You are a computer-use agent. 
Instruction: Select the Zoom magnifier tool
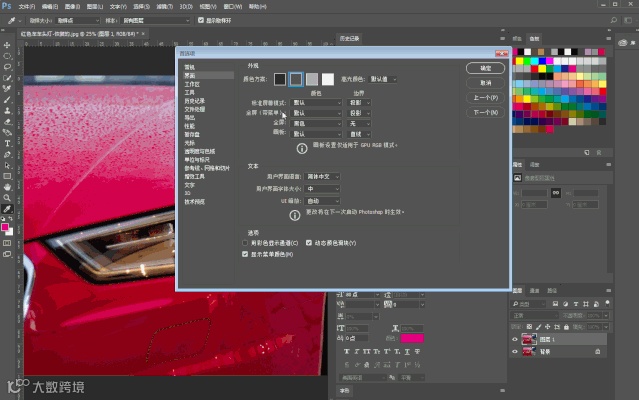7,198
